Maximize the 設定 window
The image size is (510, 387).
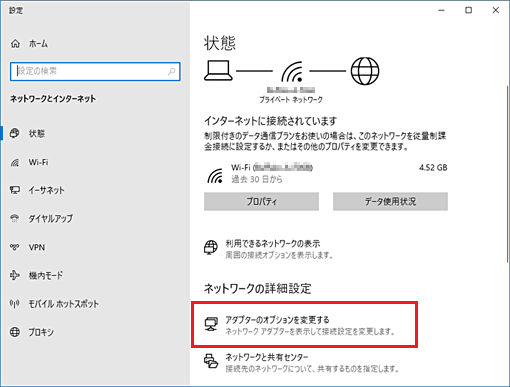pos(468,10)
